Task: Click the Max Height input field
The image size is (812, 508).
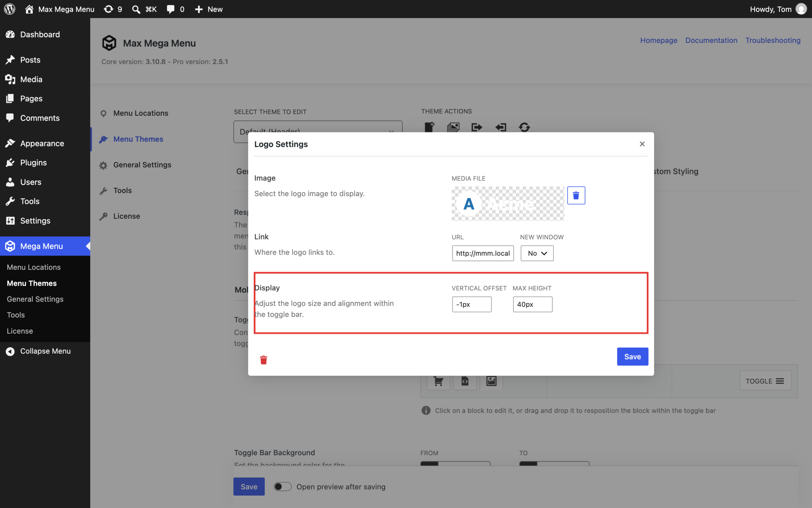Action: [x=533, y=304]
